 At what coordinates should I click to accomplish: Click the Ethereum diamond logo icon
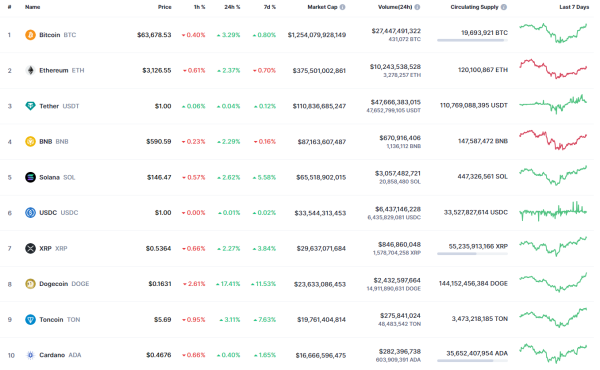tap(30, 70)
